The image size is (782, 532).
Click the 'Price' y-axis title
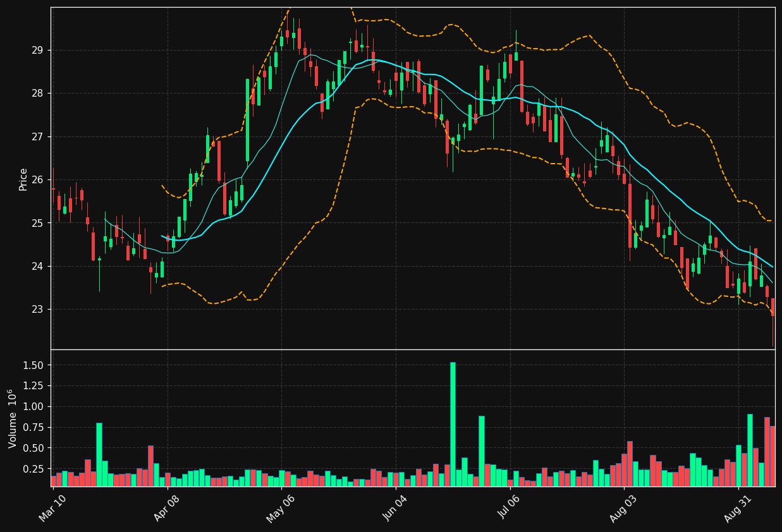(23, 179)
